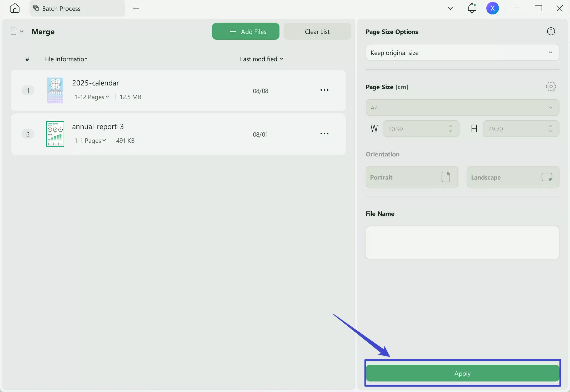Switch to the Batch Process tab
The width and height of the screenshot is (570, 392).
(63, 8)
